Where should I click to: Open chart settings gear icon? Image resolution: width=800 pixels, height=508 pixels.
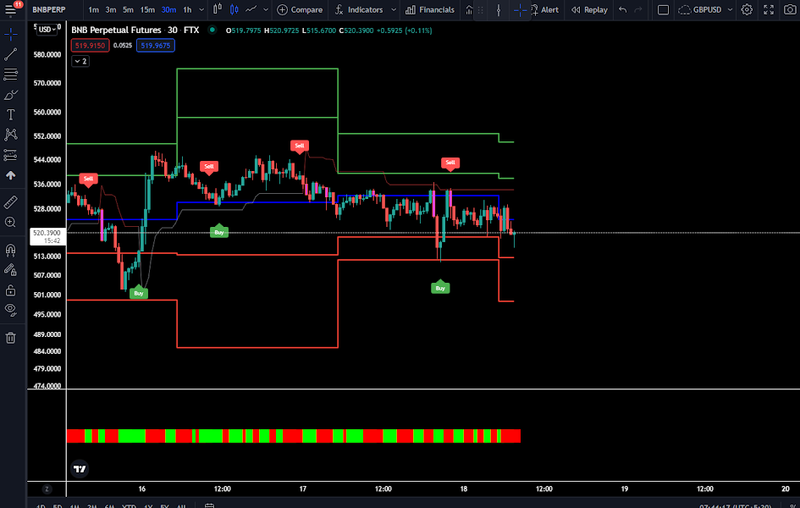747,10
